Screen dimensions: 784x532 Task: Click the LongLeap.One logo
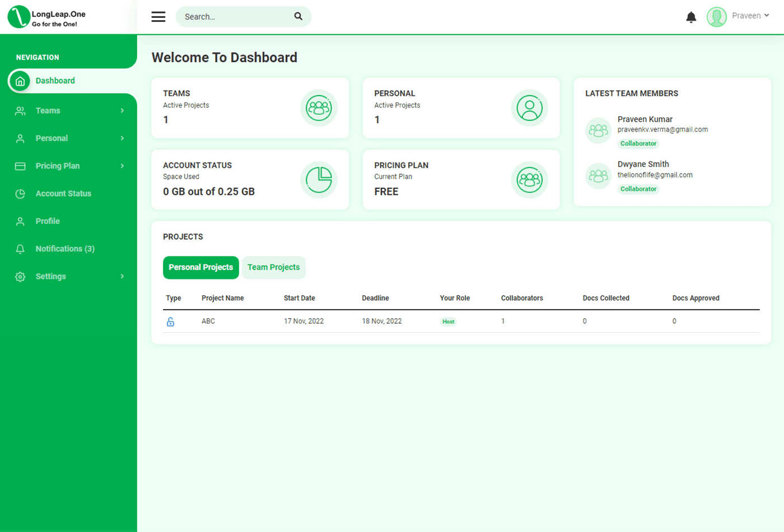coord(47,17)
